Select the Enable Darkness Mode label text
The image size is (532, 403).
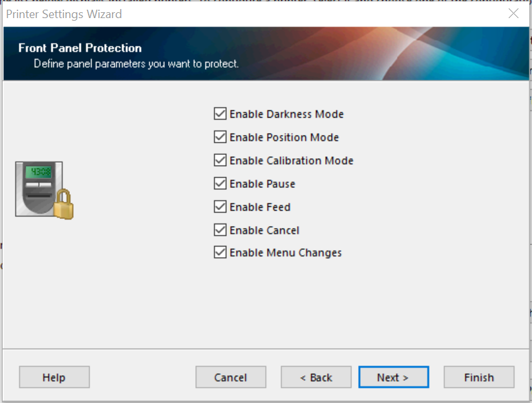[x=286, y=114]
